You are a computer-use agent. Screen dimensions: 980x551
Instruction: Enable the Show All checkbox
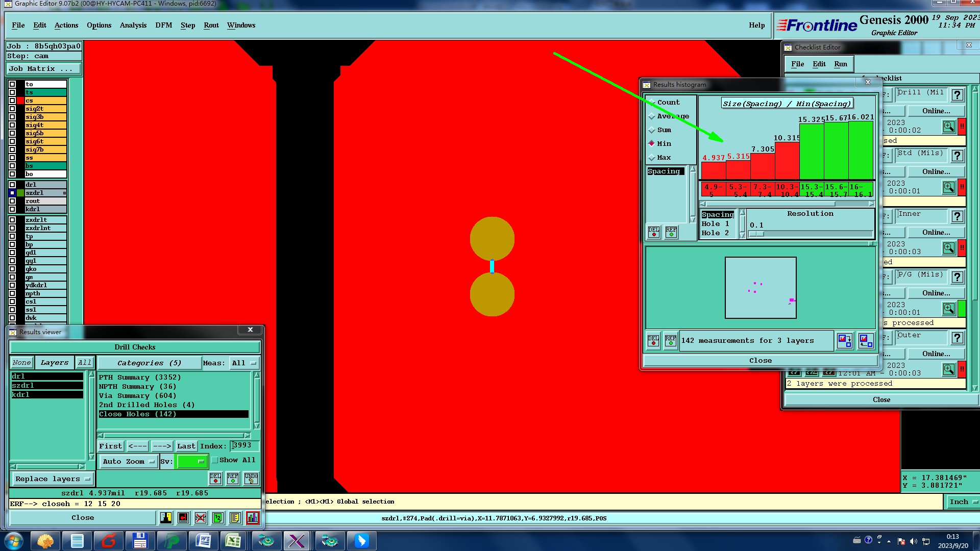(x=215, y=460)
